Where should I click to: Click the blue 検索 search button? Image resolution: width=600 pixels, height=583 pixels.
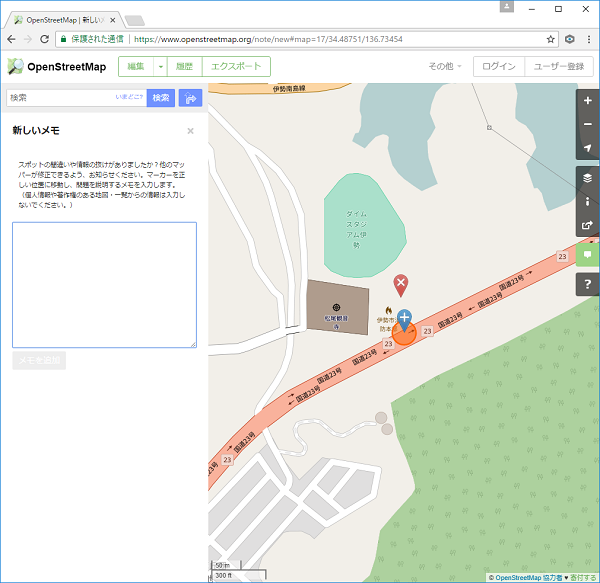tap(161, 98)
